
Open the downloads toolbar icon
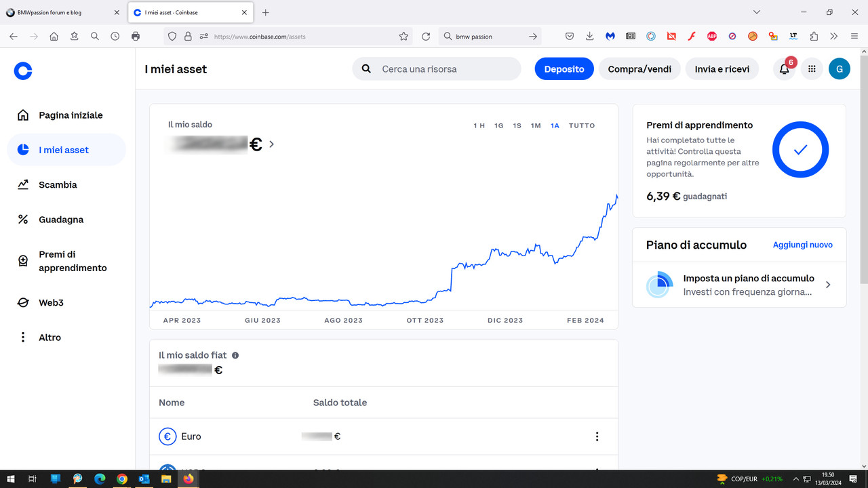pos(590,37)
